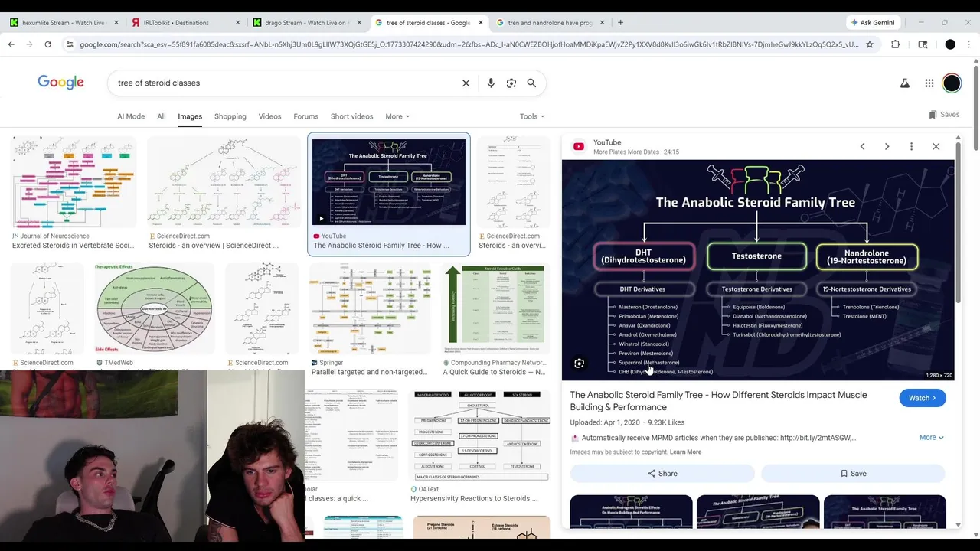Open preview panel more options menu
Image resolution: width=980 pixels, height=551 pixels.
click(911, 146)
